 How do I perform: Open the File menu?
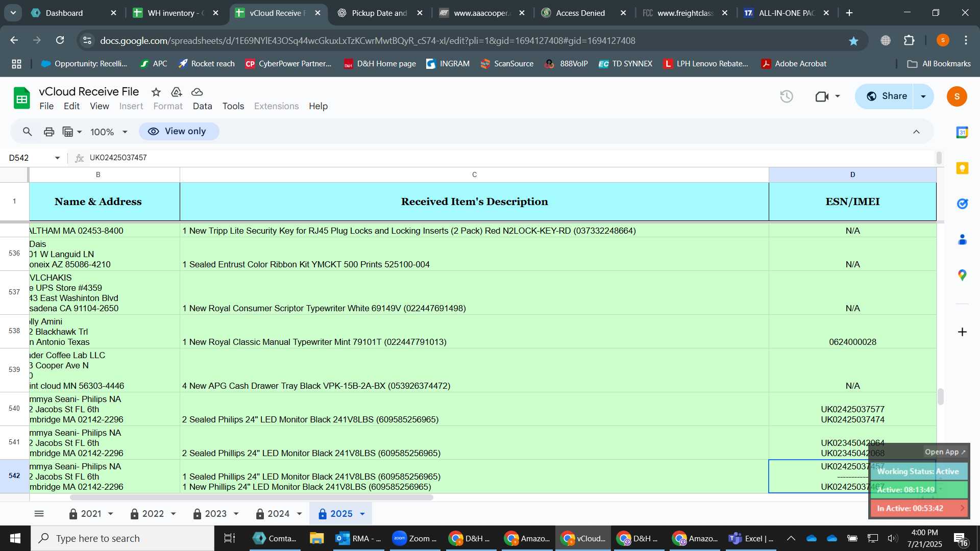[x=46, y=106]
